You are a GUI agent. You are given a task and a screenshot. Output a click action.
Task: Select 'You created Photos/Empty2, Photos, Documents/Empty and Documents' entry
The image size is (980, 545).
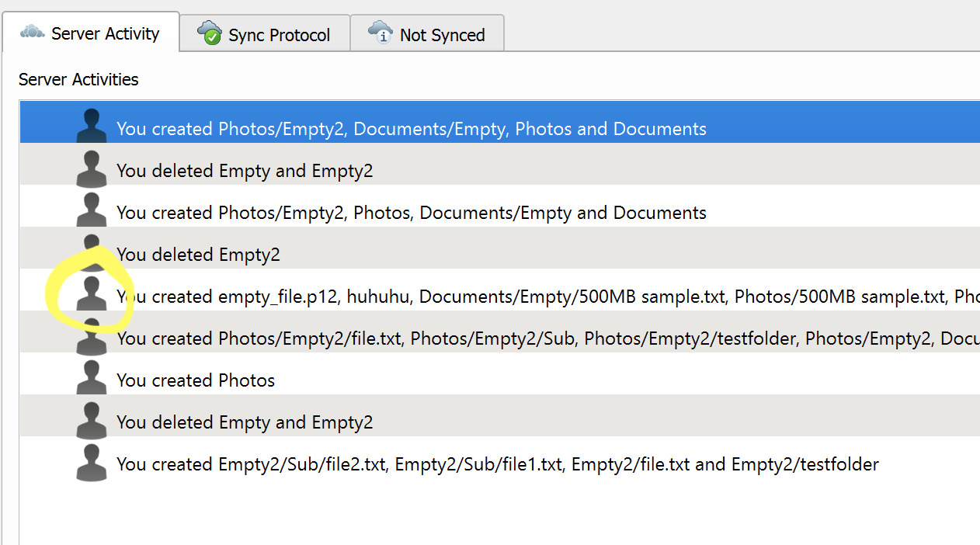(500, 206)
